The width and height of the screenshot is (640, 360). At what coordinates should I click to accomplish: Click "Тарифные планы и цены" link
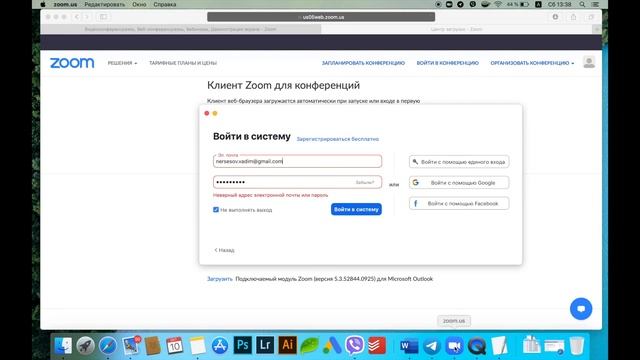point(183,63)
